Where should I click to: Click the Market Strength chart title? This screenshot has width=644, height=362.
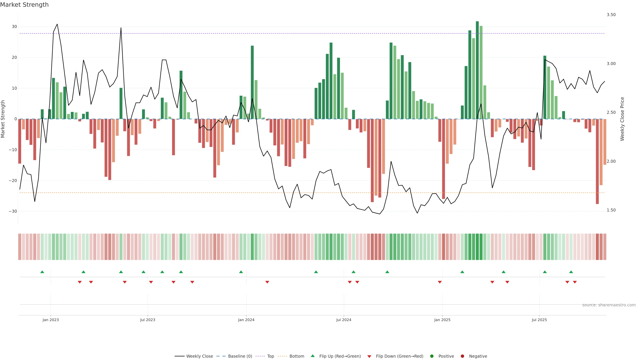(x=24, y=5)
